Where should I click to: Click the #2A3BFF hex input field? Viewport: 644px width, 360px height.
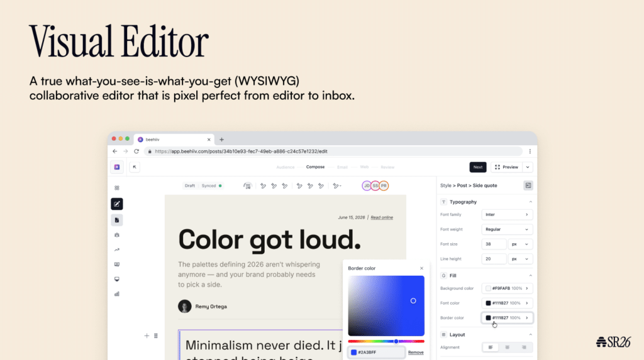coord(377,352)
